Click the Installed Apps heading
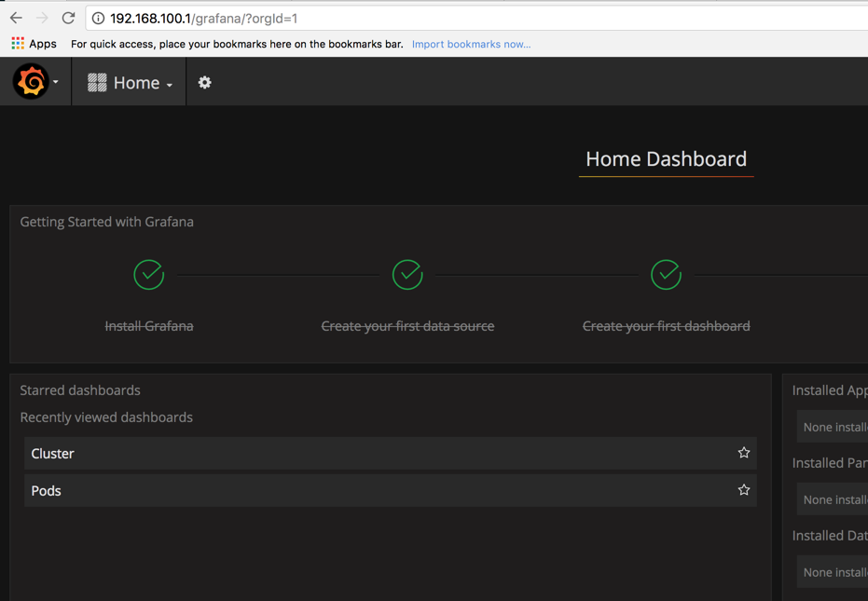The width and height of the screenshot is (868, 601). (830, 390)
